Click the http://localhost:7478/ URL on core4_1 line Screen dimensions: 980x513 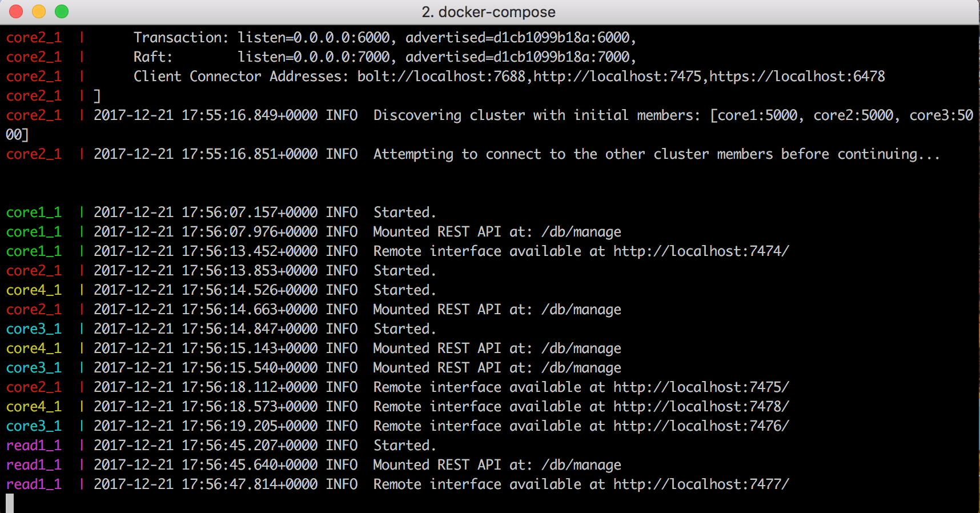[x=701, y=407]
